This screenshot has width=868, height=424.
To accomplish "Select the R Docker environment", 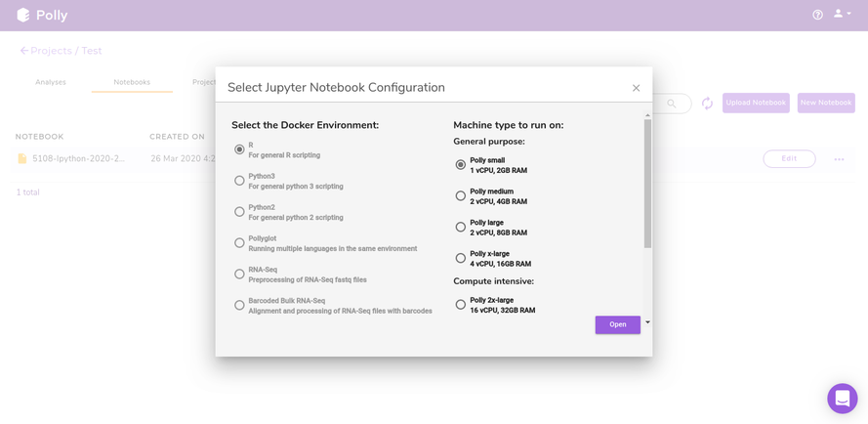I will (239, 149).
